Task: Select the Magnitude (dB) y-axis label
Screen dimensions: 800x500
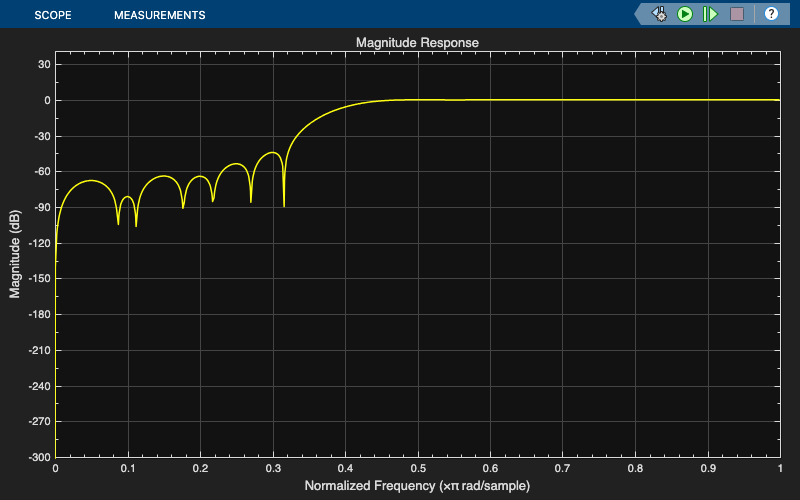Action: pos(14,254)
